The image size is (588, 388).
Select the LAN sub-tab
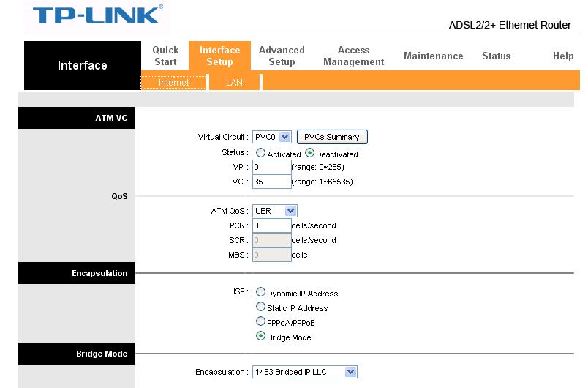pos(234,83)
